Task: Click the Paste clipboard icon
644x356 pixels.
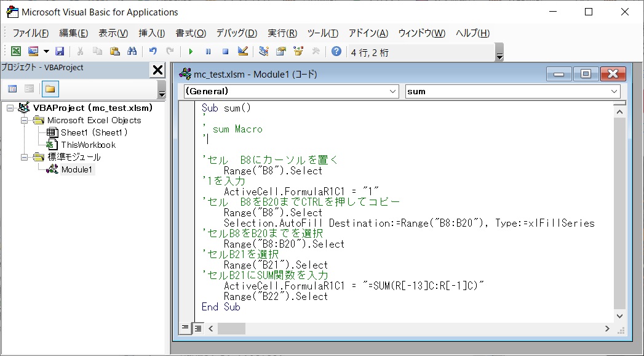Action: [x=114, y=51]
